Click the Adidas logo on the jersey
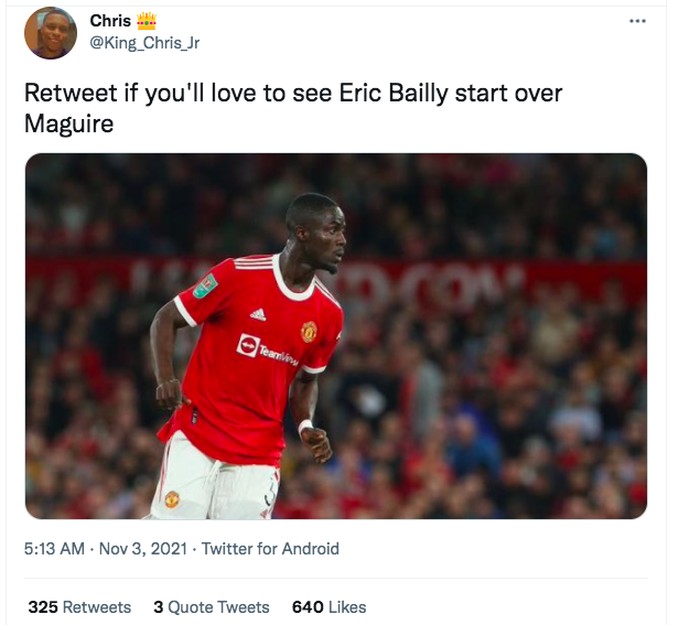The height and width of the screenshot is (625, 700). [x=258, y=314]
